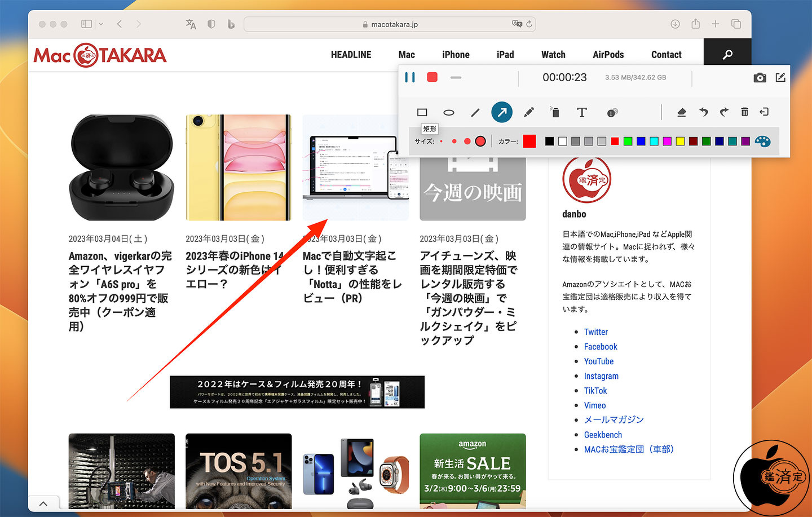Pick the yellow color swatch
The image size is (812, 517).
tap(680, 142)
